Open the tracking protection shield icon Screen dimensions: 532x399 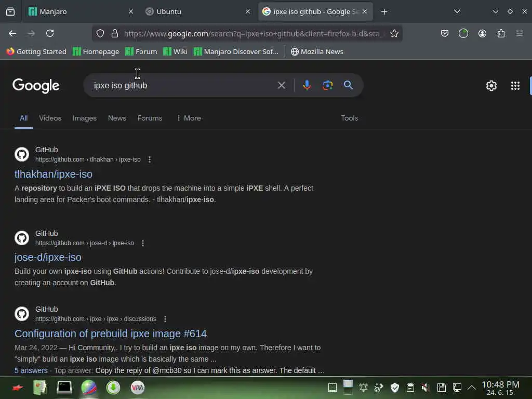[x=100, y=33]
